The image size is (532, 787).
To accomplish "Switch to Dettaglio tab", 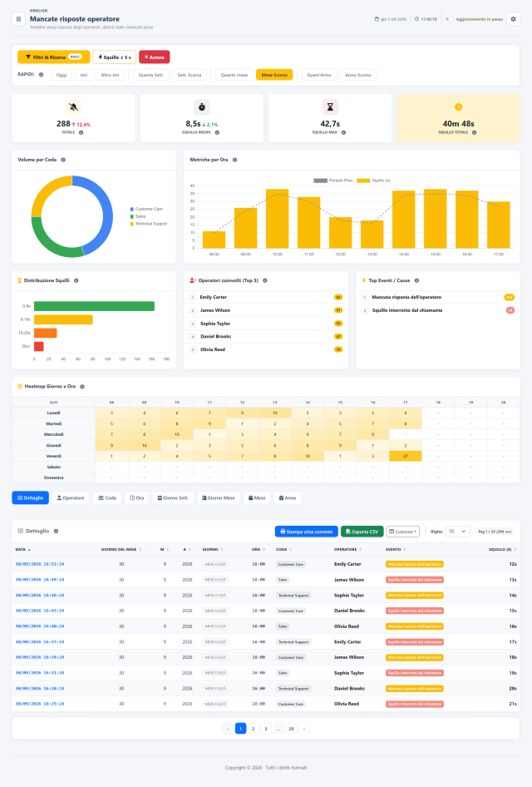I will click(31, 497).
